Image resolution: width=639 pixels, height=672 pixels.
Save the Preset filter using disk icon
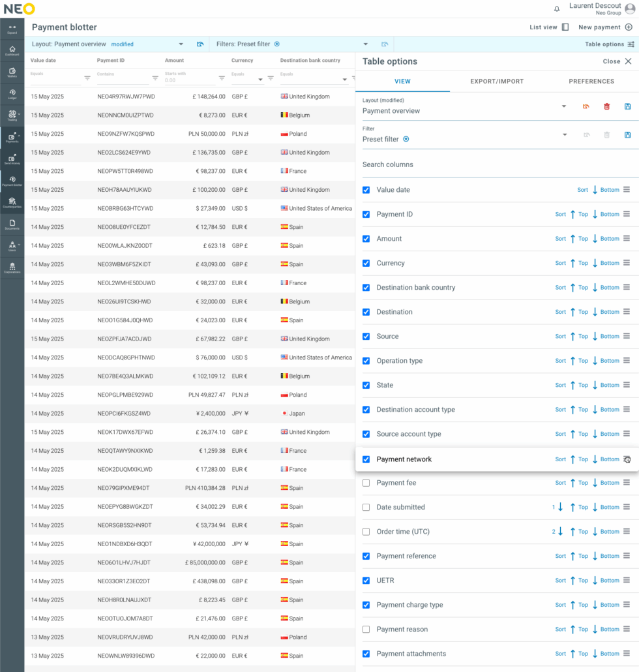click(x=627, y=135)
